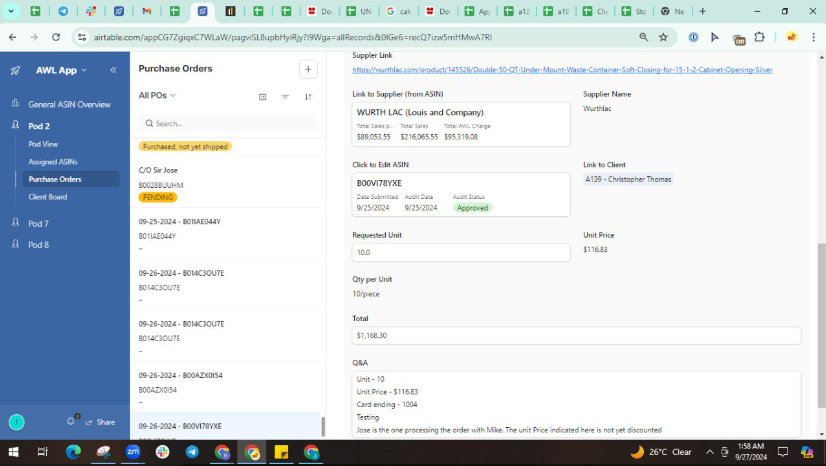This screenshot has width=826, height=466.
Task: Open the AWL App name dropdown
Action: [x=61, y=70]
